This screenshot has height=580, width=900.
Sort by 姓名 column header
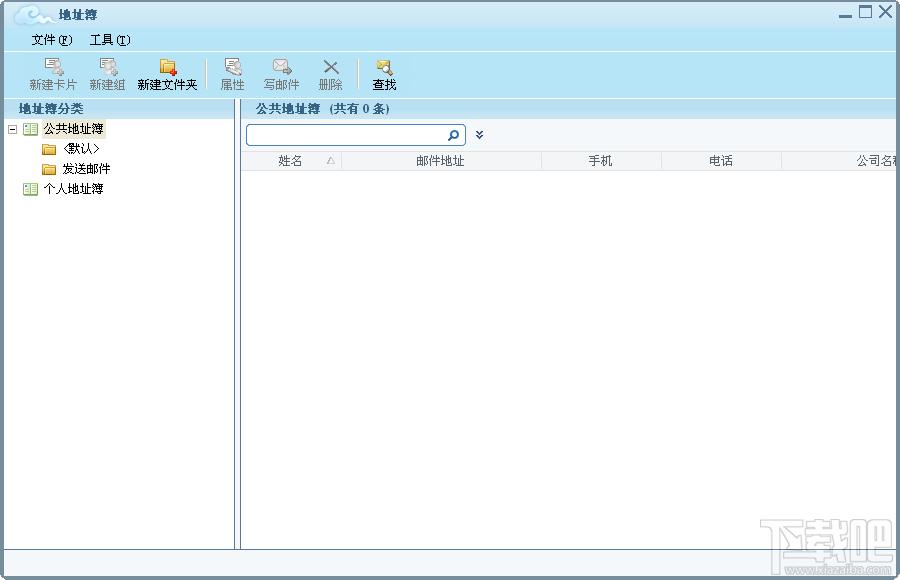tap(290, 161)
